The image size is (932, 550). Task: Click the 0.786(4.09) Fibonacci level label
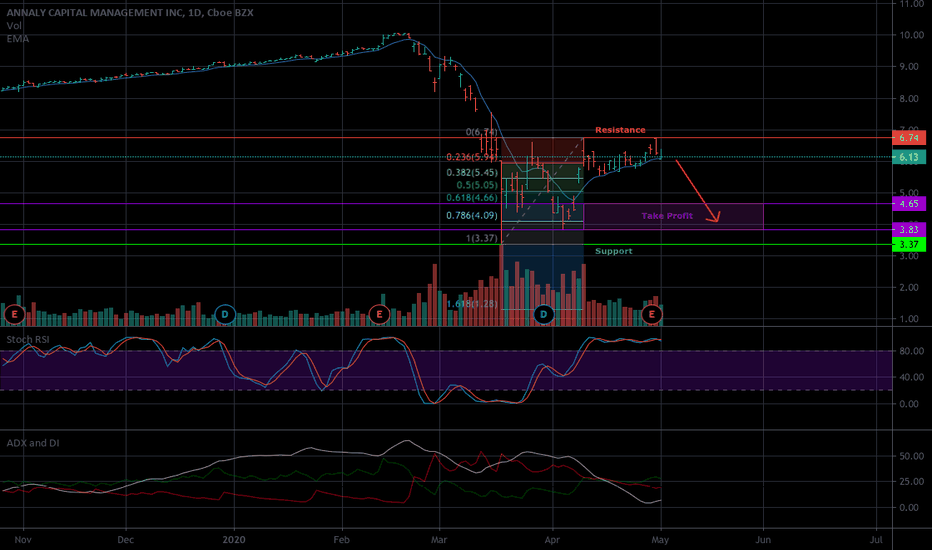(x=472, y=215)
